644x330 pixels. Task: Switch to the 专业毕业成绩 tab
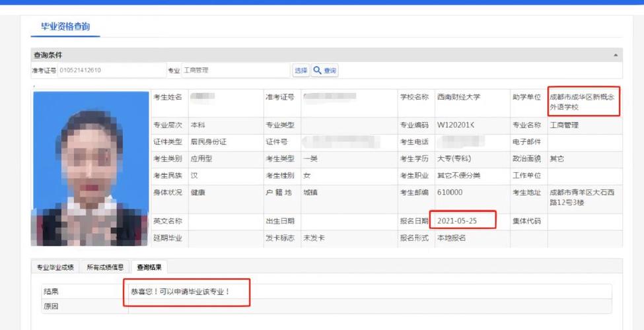[55, 267]
